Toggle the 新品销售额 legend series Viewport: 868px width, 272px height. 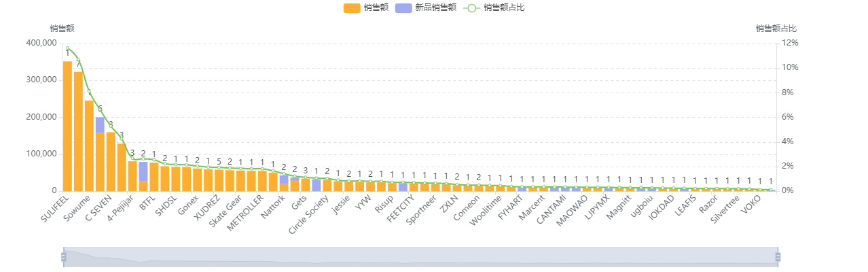(425, 8)
